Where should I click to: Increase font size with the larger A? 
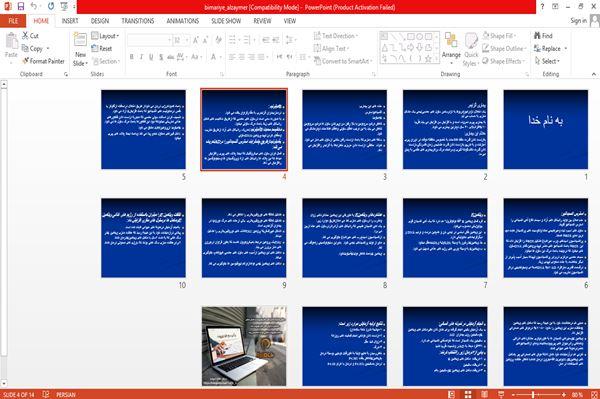pos(196,40)
